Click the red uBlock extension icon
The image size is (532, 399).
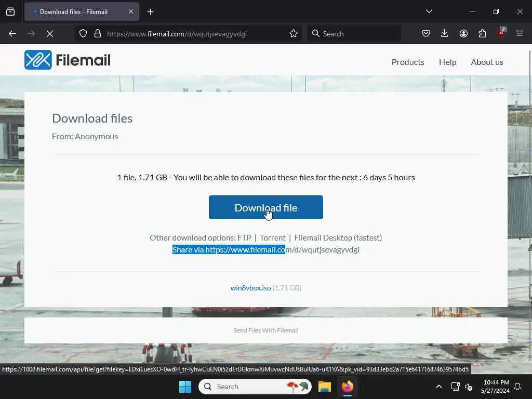coord(501,33)
